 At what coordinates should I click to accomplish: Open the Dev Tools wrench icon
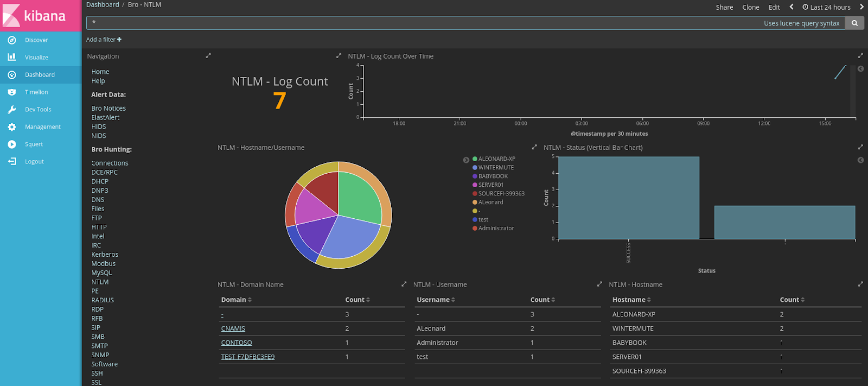12,109
